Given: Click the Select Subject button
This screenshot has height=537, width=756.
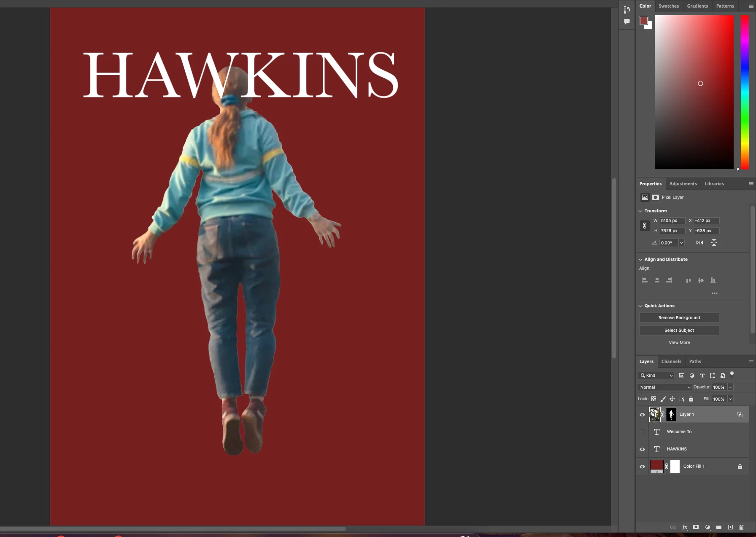Looking at the screenshot, I should tap(679, 330).
